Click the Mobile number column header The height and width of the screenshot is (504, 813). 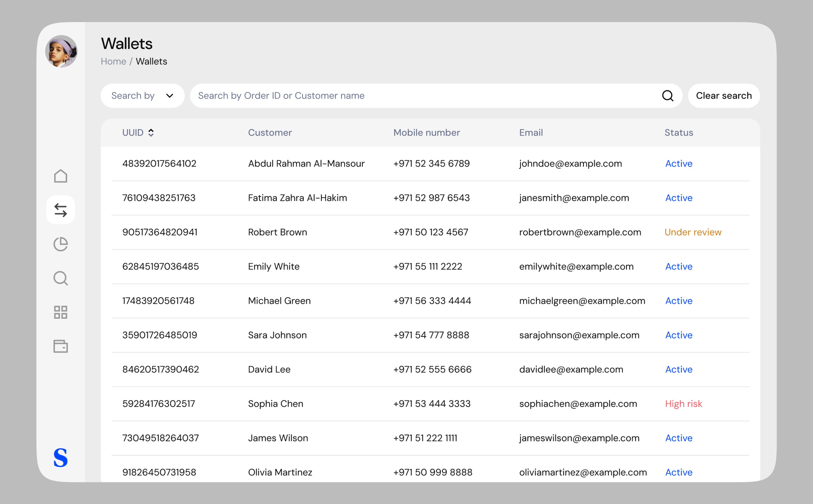pyautogui.click(x=427, y=133)
